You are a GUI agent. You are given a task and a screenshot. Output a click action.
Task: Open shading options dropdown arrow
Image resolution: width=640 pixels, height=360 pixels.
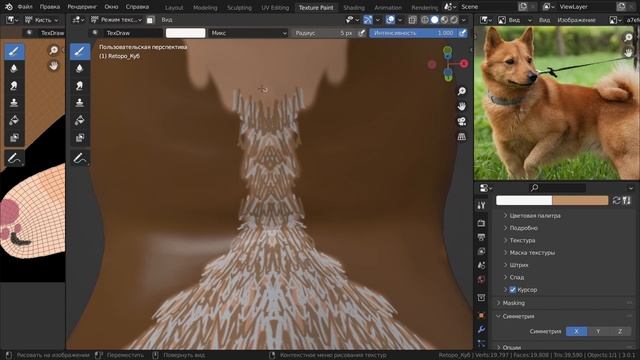(x=464, y=20)
